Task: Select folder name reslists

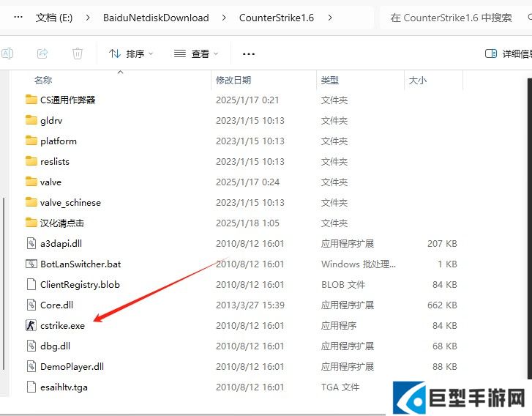Action: click(55, 161)
